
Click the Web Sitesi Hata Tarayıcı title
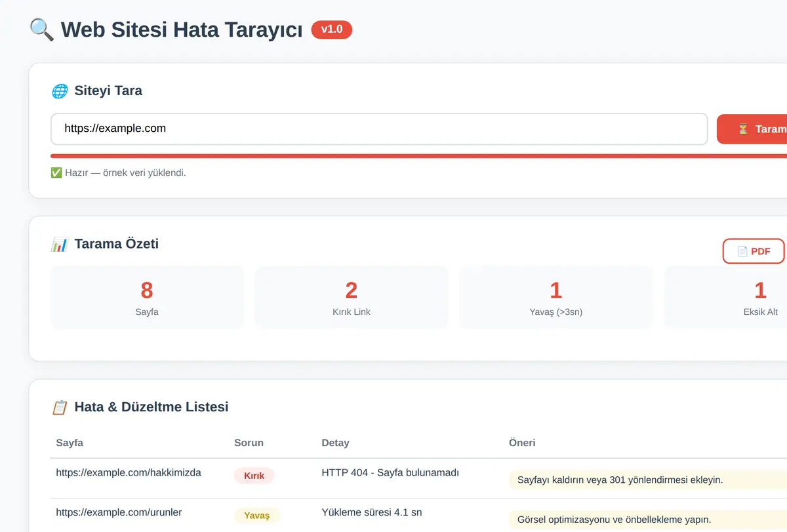tap(182, 30)
